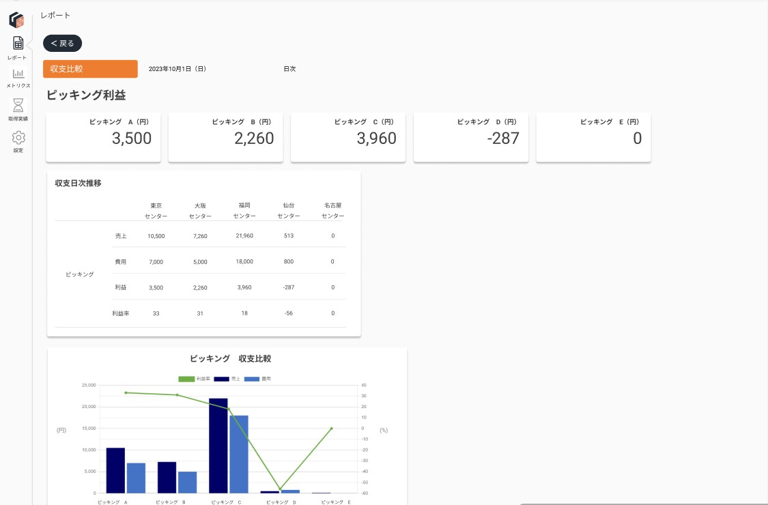Click the 仙台 センター column header
The height and width of the screenshot is (505, 768).
(x=288, y=211)
